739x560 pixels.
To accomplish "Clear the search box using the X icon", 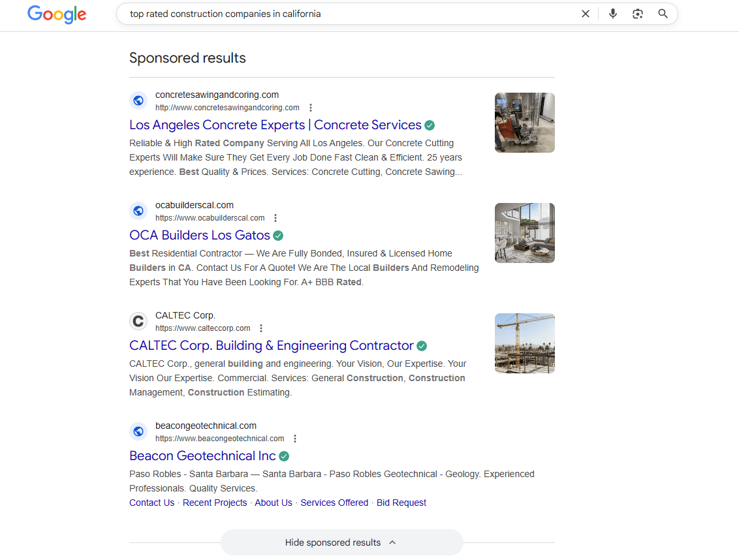I will point(585,13).
